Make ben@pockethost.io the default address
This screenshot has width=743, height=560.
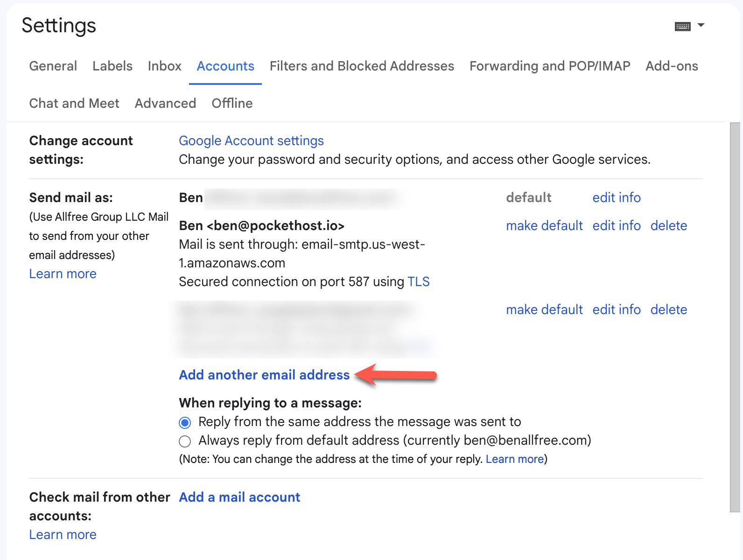[544, 226]
